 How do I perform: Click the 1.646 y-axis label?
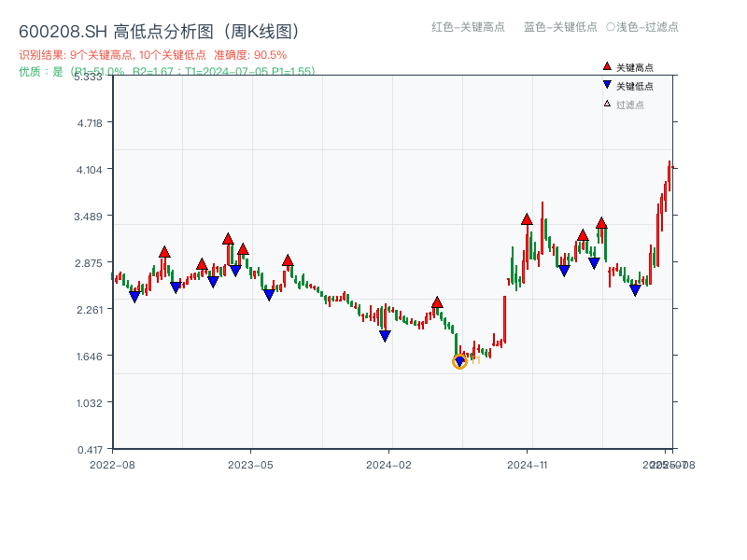coord(89,357)
